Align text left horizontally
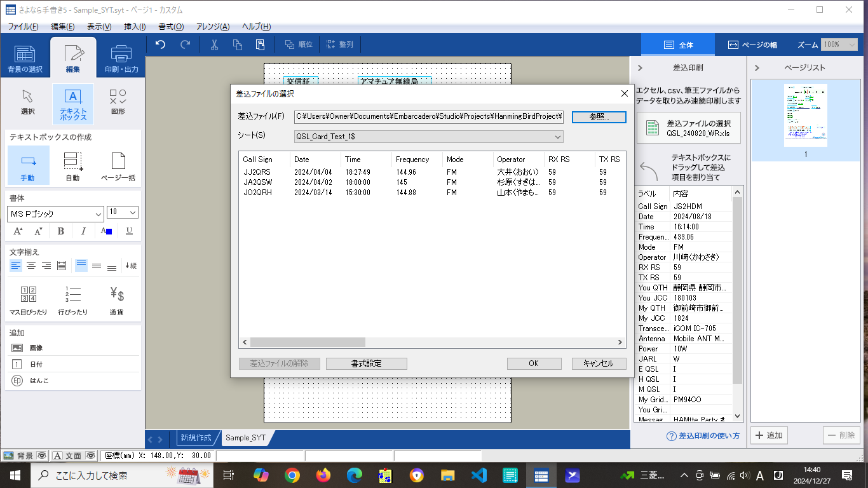Image resolution: width=868 pixels, height=488 pixels. point(16,266)
